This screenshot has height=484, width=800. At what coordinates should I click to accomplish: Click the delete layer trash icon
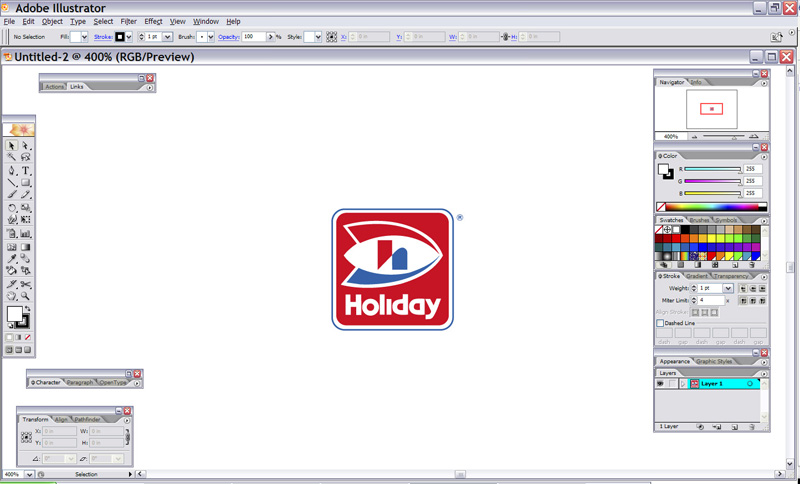[x=752, y=427]
